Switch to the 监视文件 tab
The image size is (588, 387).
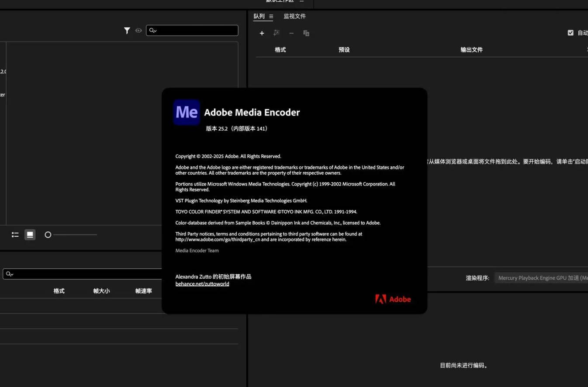click(x=294, y=16)
